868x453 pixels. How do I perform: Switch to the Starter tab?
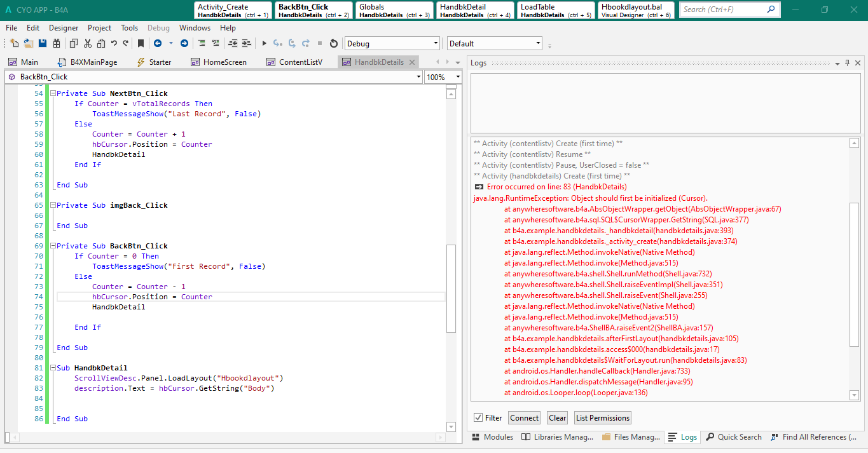155,62
